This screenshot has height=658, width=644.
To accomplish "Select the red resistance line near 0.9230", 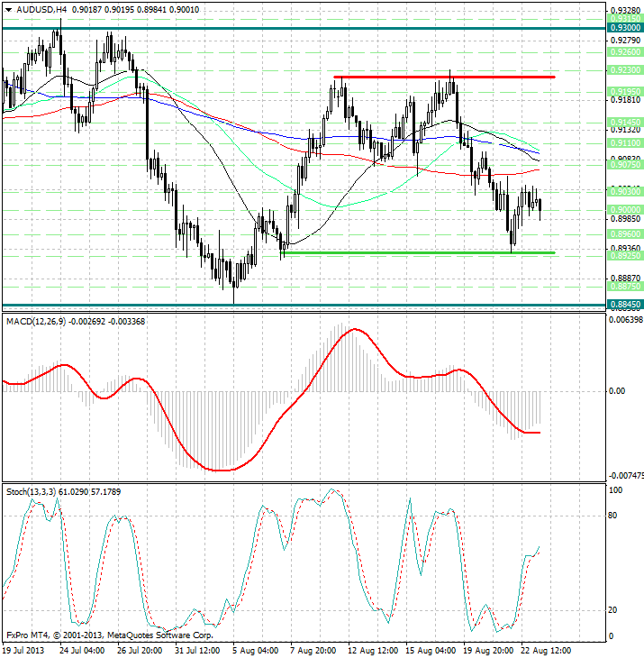I will [443, 78].
